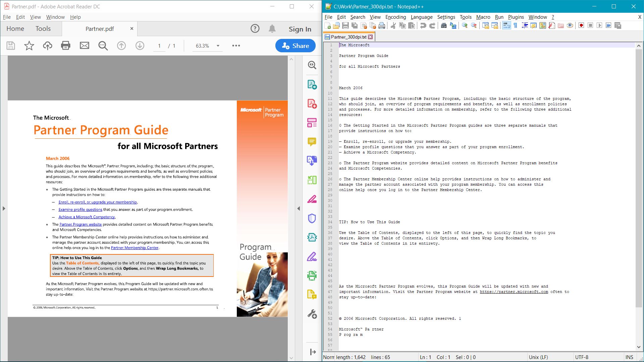The height and width of the screenshot is (362, 644).
Task: Click Sign In in Acrobat
Action: (300, 29)
